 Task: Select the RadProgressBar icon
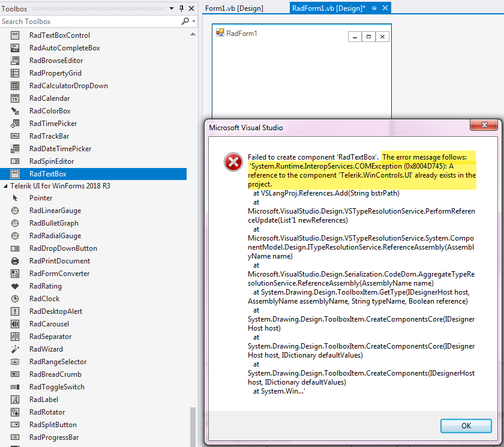pos(15,437)
